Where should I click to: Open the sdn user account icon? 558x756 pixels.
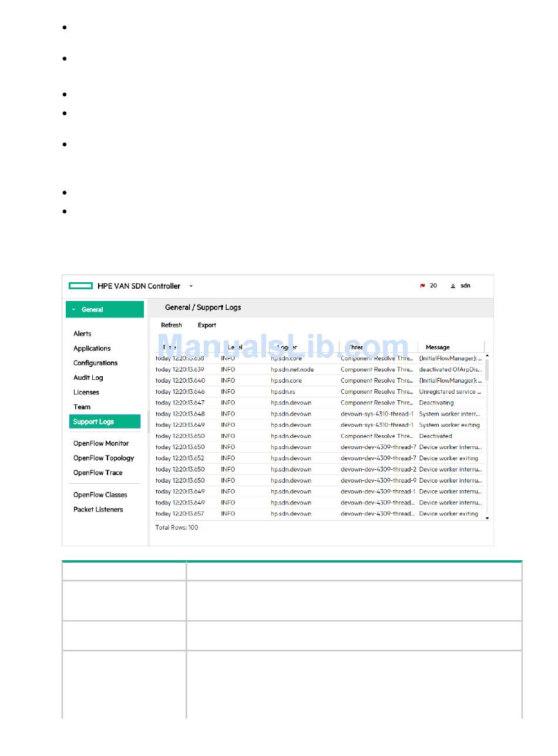click(453, 286)
